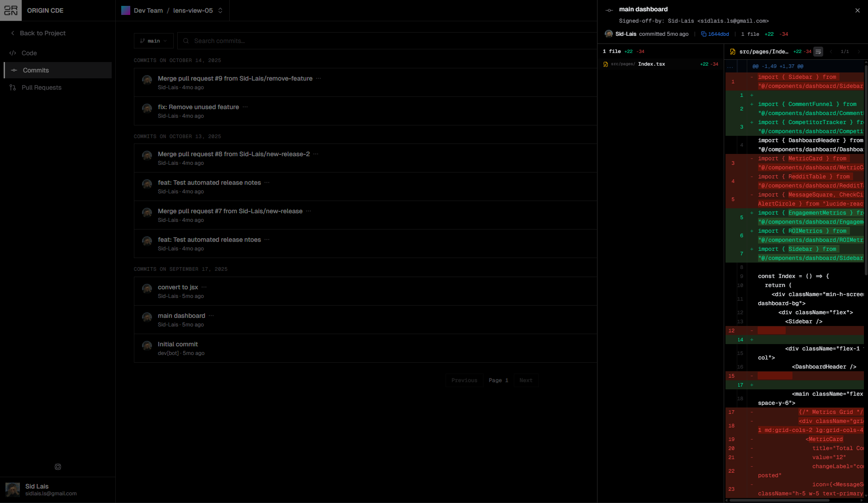Expand hidden lines above diff hunk
Screen dimensions: 868x503
730,67
